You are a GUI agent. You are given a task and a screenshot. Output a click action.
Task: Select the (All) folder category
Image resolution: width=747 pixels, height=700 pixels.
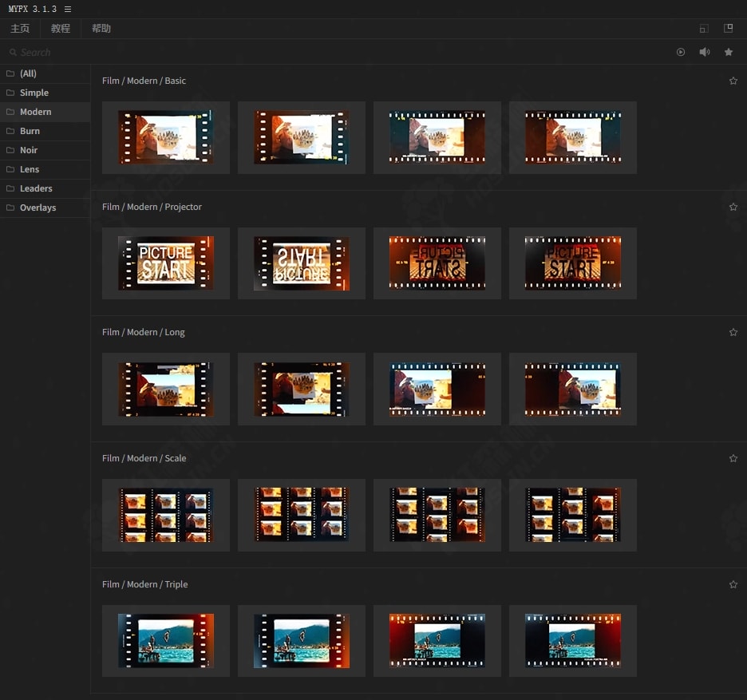(x=28, y=73)
